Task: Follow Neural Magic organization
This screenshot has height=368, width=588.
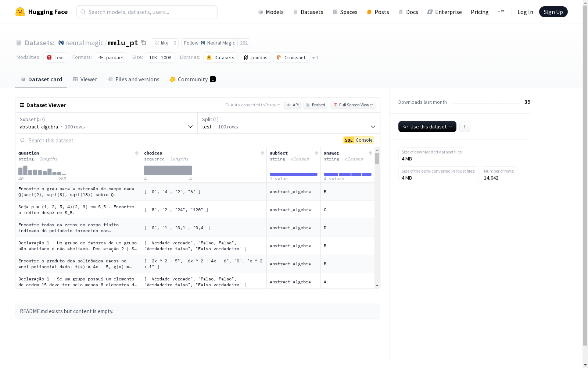Action: pyautogui.click(x=209, y=43)
